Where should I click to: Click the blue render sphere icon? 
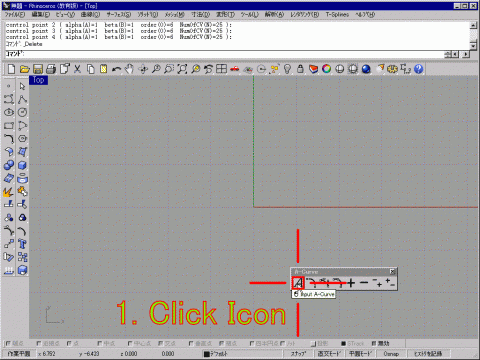366,69
